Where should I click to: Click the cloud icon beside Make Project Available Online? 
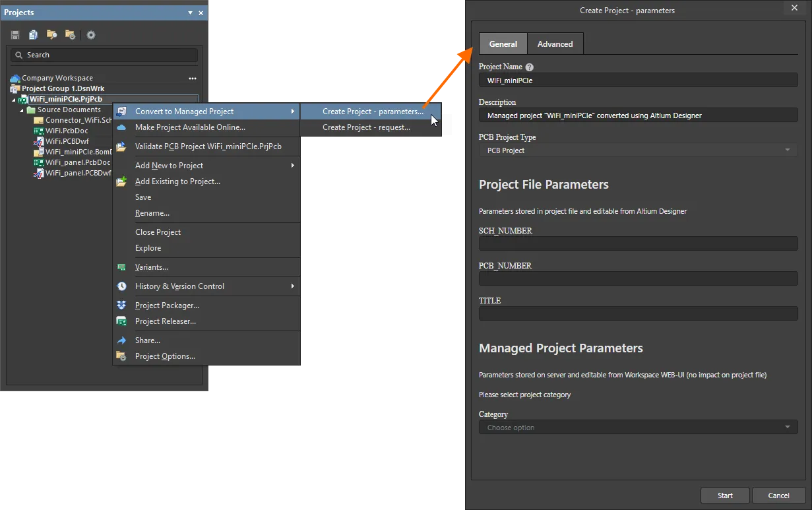[x=121, y=127]
